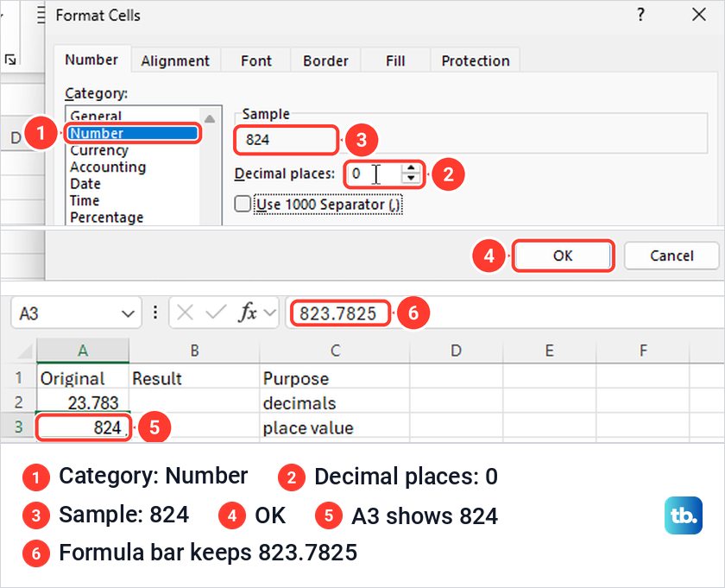The height and width of the screenshot is (588, 725).
Task: Select Number in the Category list
Action: click(132, 133)
